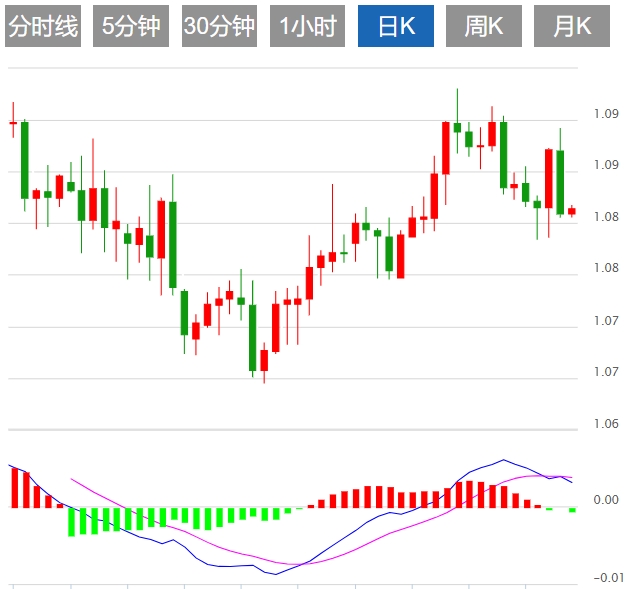
Task: Select the 30分钟 interval tab
Action: click(x=219, y=26)
